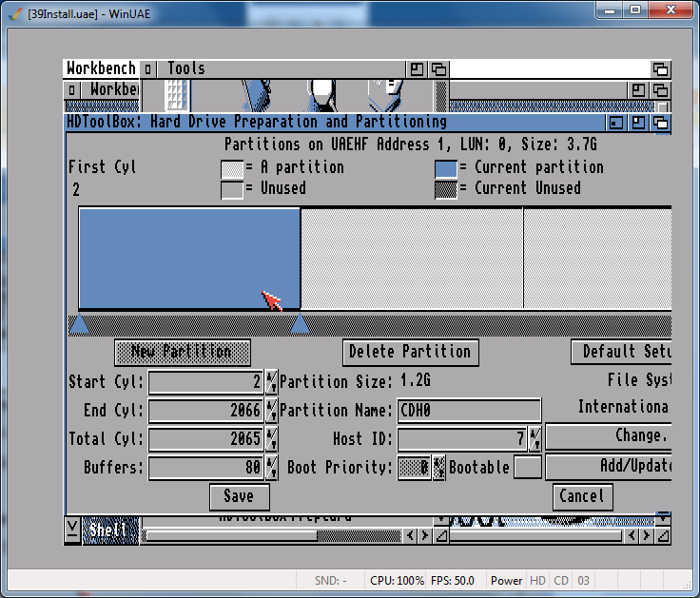Image resolution: width=700 pixels, height=598 pixels.
Task: Click the Workbench disk window depth gadget
Action: 660,90
